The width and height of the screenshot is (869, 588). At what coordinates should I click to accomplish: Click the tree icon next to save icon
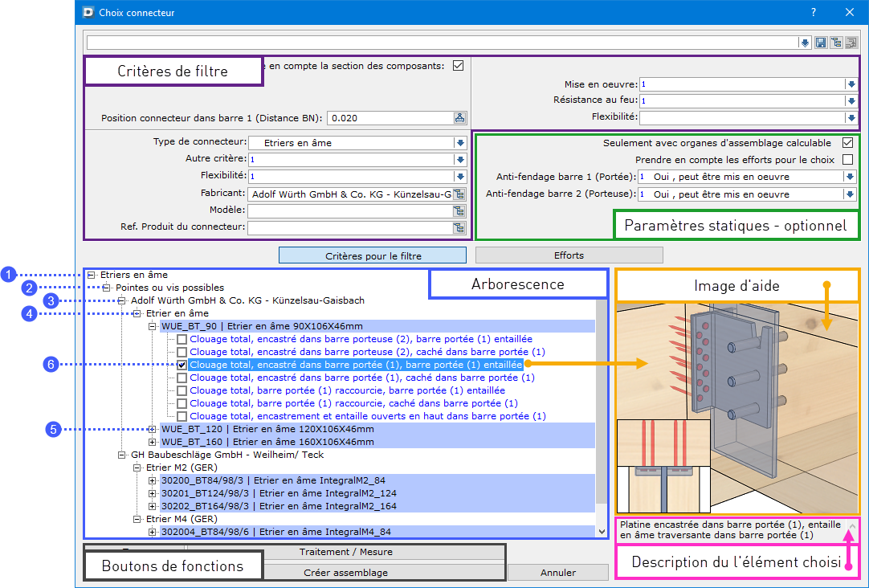pyautogui.click(x=836, y=43)
